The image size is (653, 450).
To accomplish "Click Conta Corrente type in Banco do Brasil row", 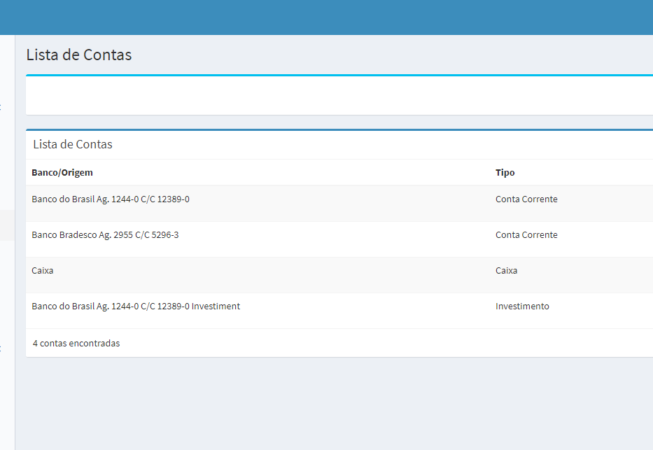I will tap(526, 199).
